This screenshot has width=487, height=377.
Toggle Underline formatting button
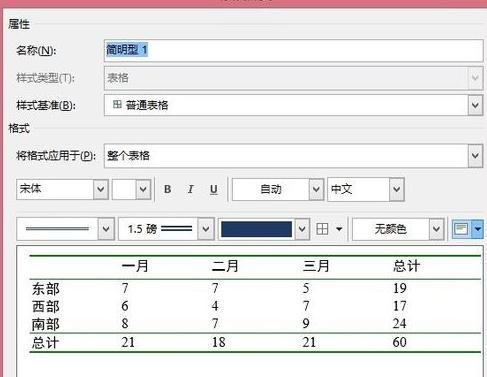214,189
